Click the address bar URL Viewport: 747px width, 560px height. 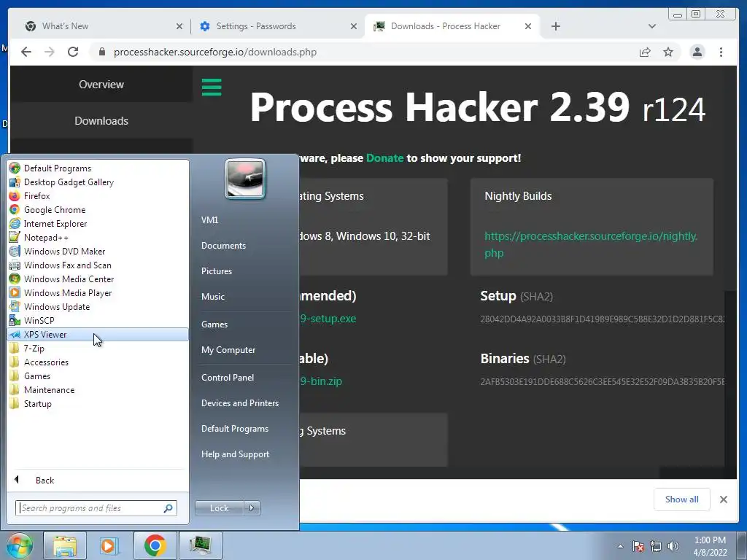(x=215, y=52)
